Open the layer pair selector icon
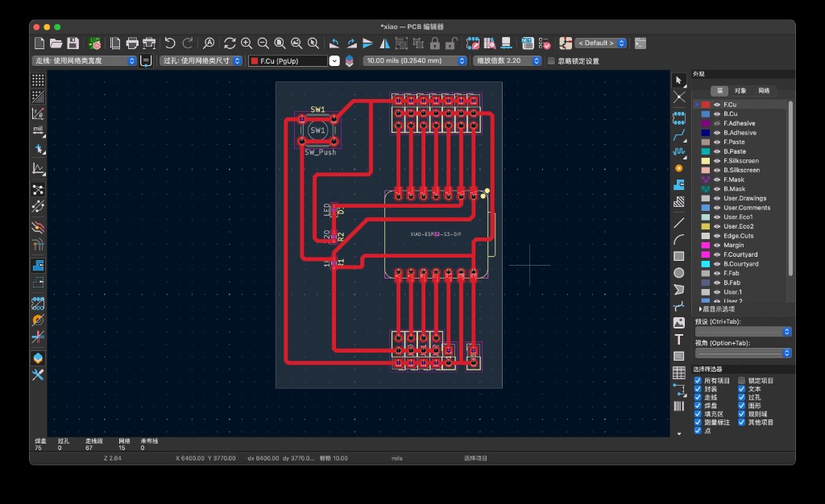The width and height of the screenshot is (825, 504). [x=349, y=61]
